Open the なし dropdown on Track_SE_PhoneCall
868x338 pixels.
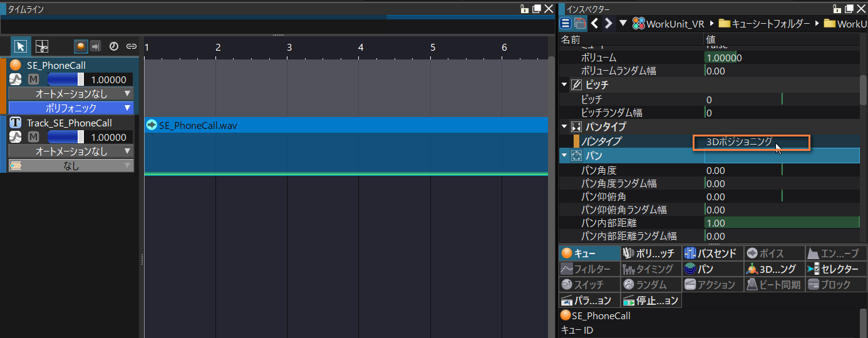[x=71, y=166]
